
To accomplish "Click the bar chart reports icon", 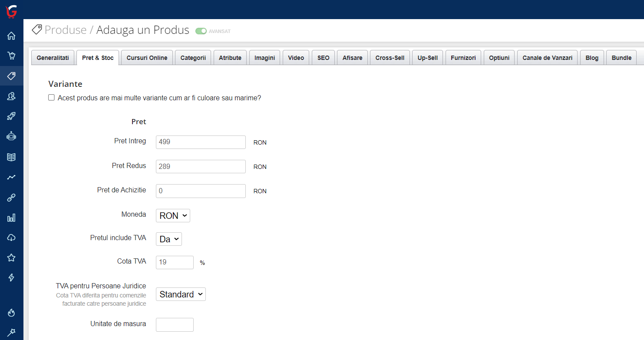I will coord(11,218).
